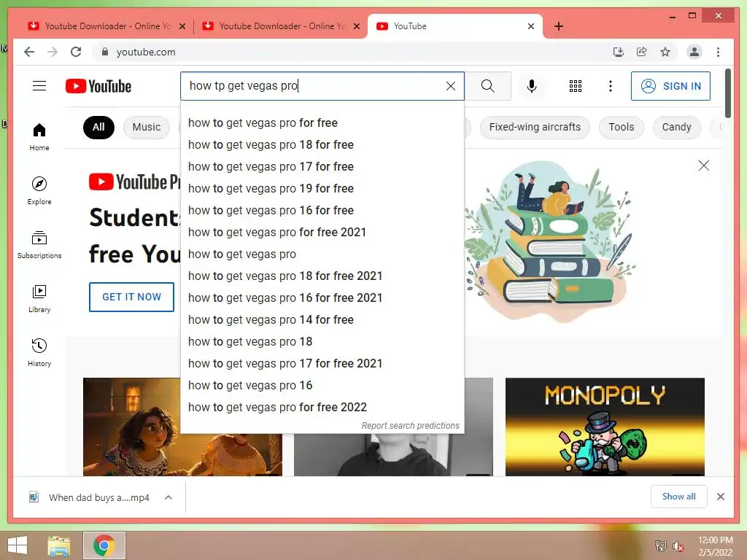Image resolution: width=747 pixels, height=560 pixels.
Task: Open the YouTube hamburger guide menu
Action: click(x=39, y=86)
